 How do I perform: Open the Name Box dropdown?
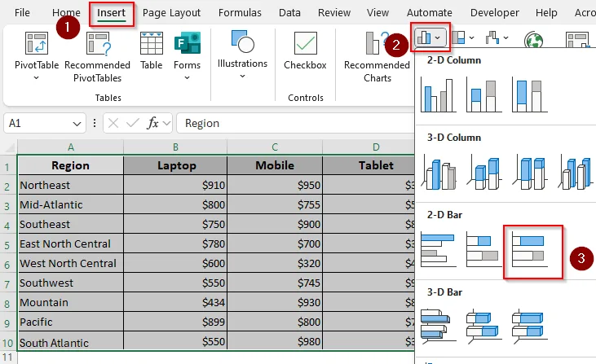click(77, 124)
